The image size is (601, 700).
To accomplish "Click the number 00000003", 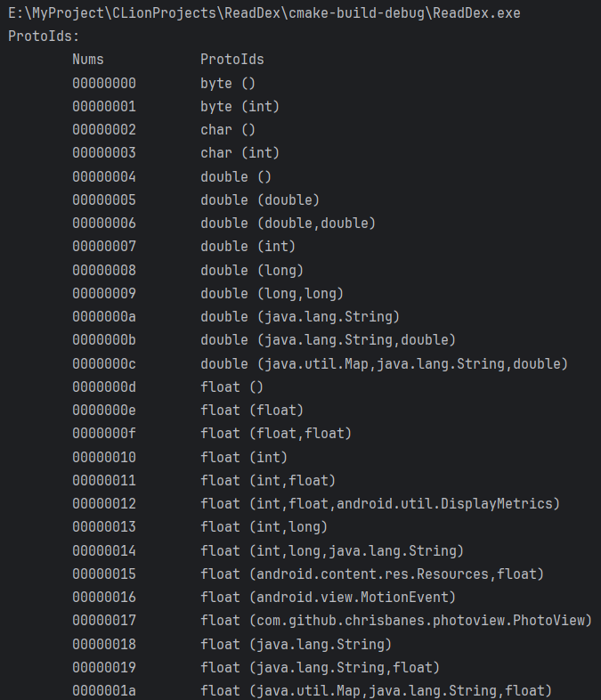I will [104, 153].
